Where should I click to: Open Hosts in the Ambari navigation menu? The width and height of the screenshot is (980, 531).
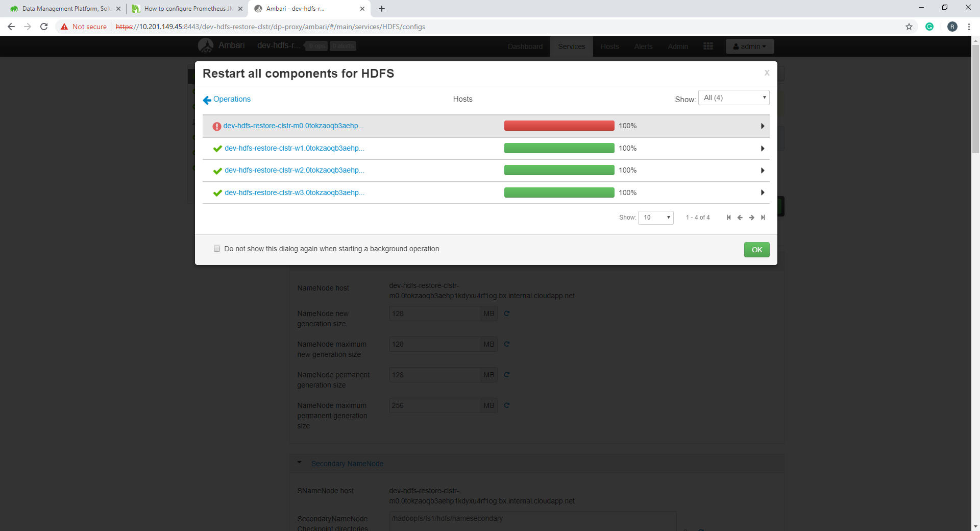[609, 46]
